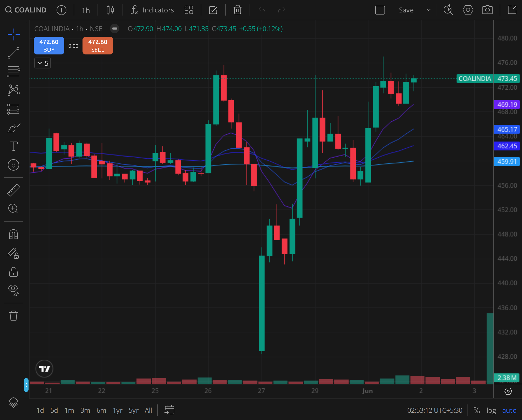The height and width of the screenshot is (420, 522).
Task: Select the Text annotation tool
Action: [13, 146]
